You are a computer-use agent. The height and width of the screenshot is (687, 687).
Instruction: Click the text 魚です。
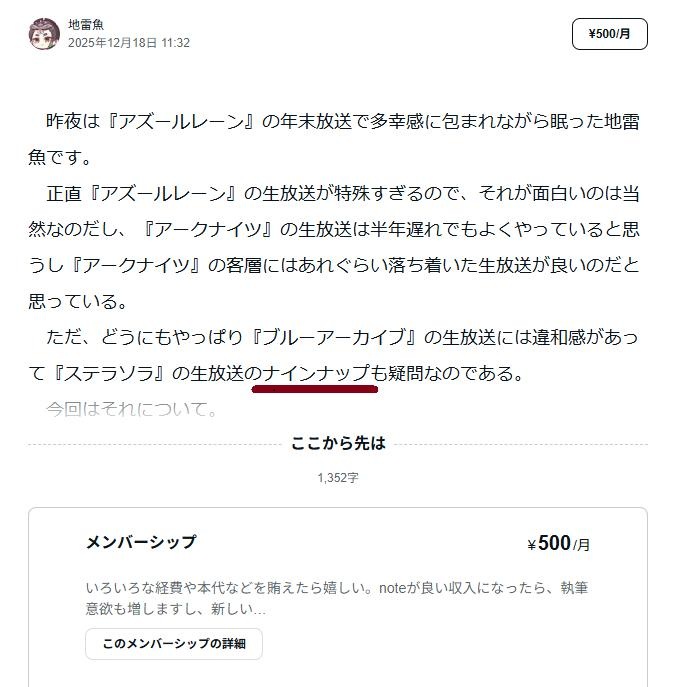coord(60,157)
